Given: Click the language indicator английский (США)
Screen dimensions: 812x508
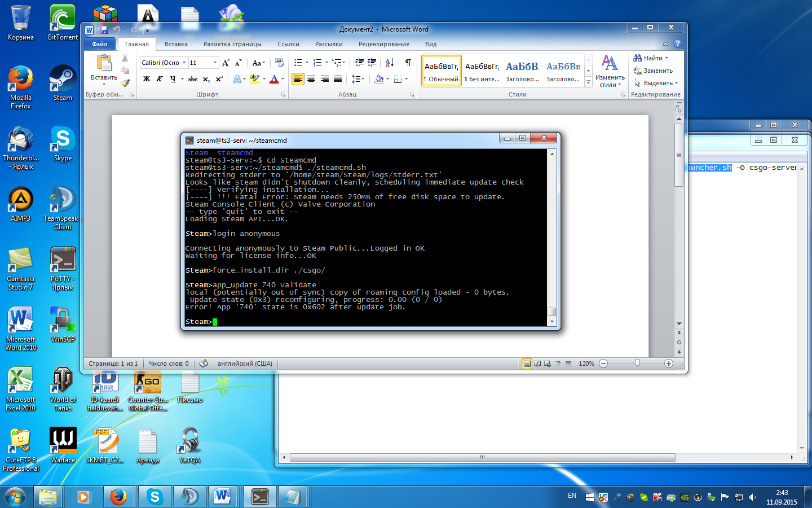Looking at the screenshot, I should click(x=245, y=364).
